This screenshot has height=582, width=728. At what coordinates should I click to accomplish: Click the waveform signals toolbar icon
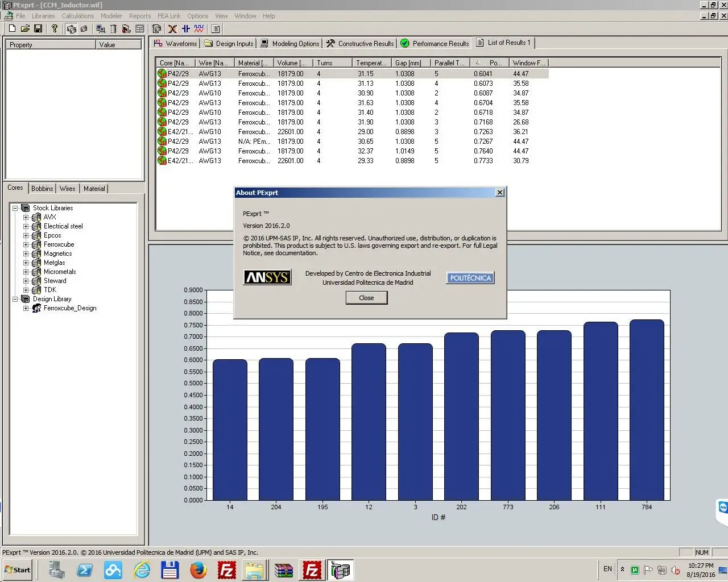click(x=198, y=28)
